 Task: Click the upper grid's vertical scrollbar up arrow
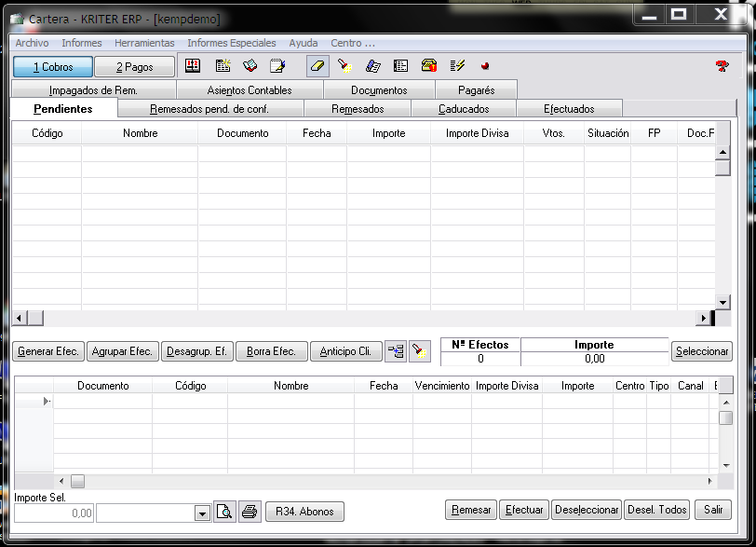pyautogui.click(x=722, y=153)
